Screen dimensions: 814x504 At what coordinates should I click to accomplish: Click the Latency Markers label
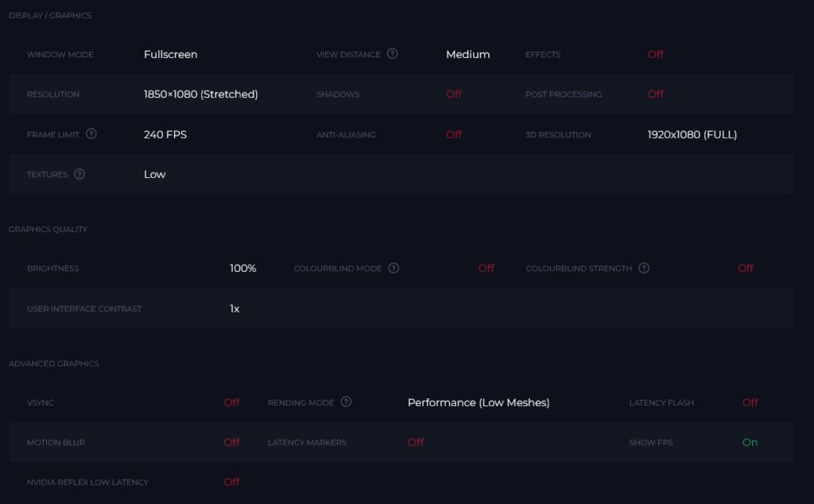tap(308, 443)
